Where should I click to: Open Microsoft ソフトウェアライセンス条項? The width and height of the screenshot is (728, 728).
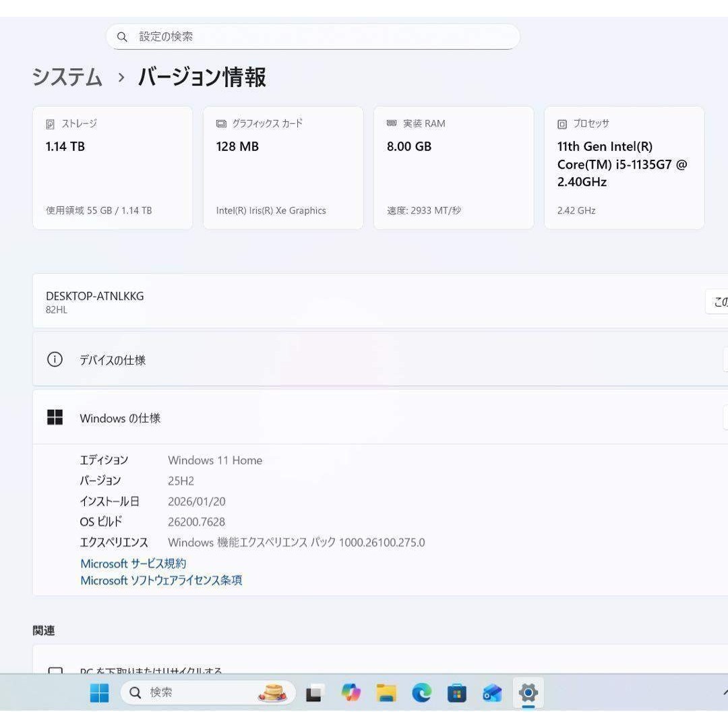click(x=162, y=580)
